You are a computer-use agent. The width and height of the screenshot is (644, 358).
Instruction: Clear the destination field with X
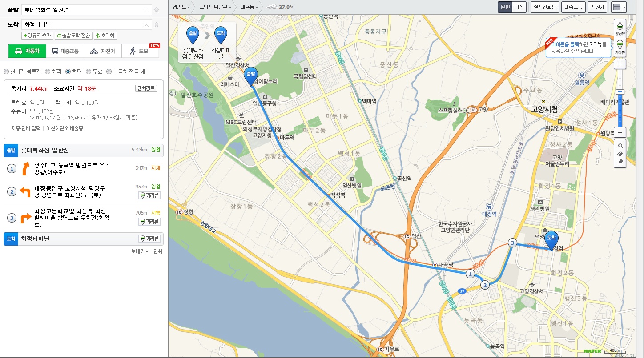coord(147,24)
